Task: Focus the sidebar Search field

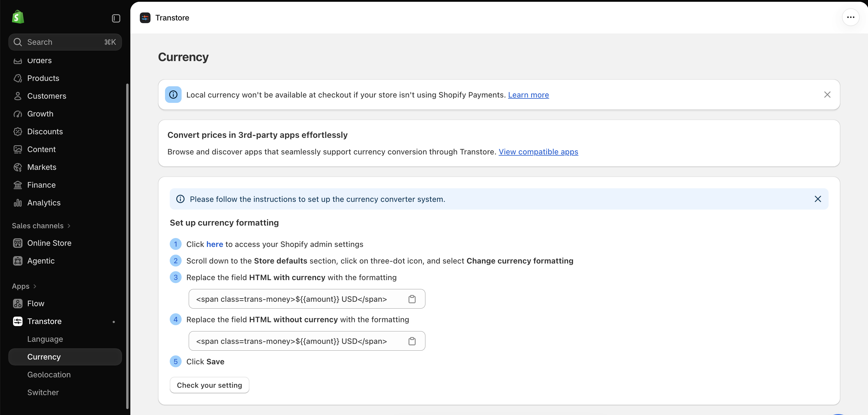Action: coord(65,42)
